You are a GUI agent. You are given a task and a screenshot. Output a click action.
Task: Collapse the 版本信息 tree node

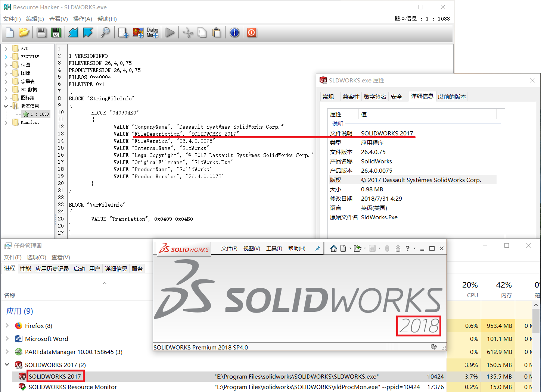6,106
